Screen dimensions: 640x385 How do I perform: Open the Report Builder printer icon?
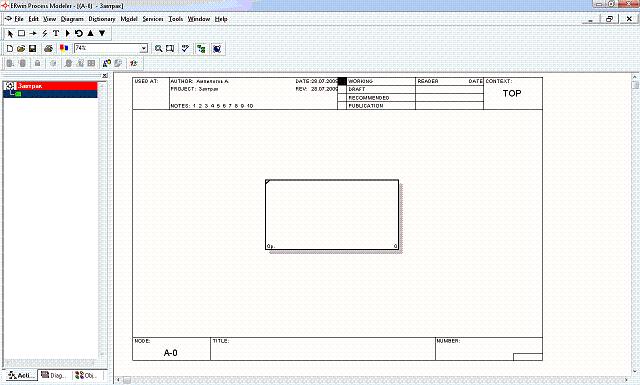pos(48,49)
